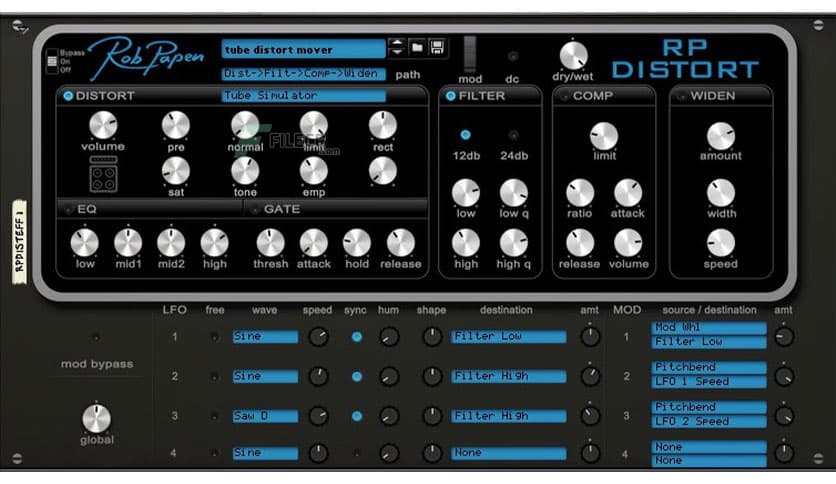This screenshot has width=836, height=484.
Task: Open LFO 2 destination Filter High
Action: pos(508,376)
